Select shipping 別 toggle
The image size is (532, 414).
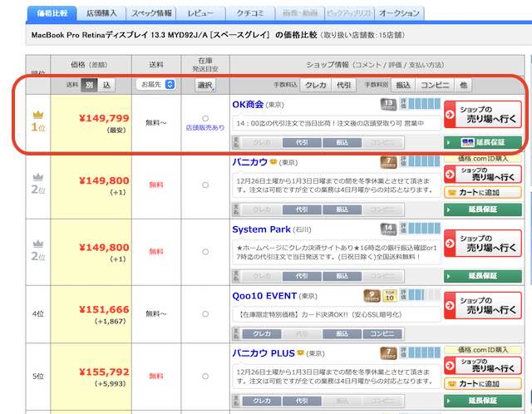[x=89, y=85]
